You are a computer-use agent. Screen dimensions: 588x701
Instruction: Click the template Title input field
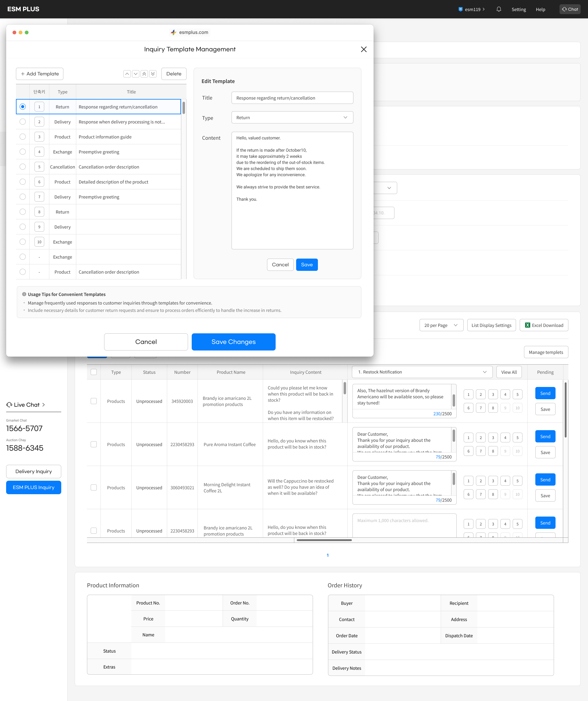point(292,98)
